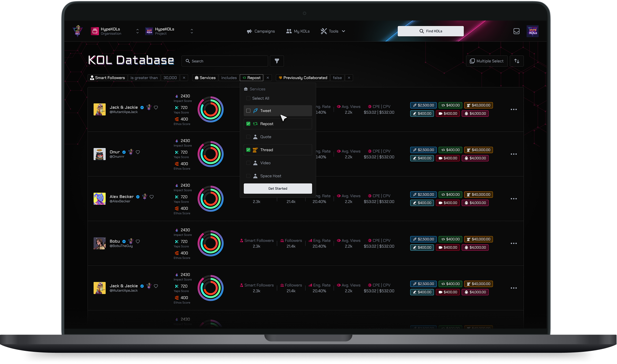
Task: Remove the Services filter with its X
Action: [x=268, y=78]
